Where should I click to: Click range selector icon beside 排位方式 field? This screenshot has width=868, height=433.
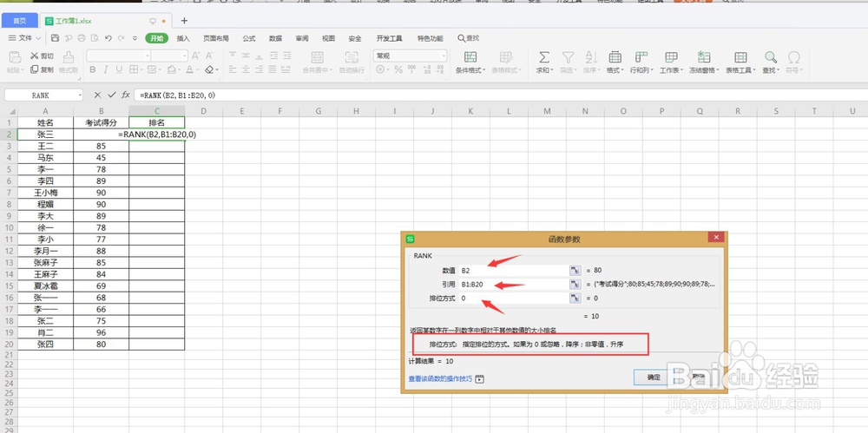574,299
